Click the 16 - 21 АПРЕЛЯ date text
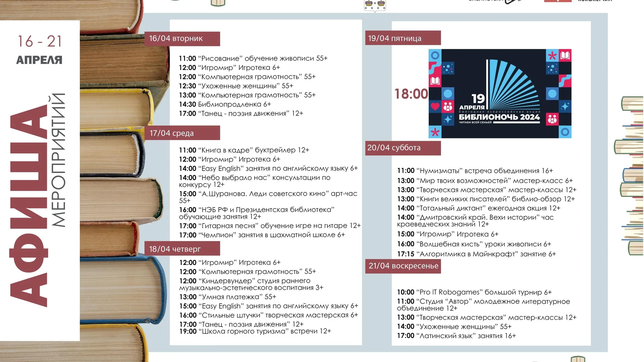 point(40,50)
